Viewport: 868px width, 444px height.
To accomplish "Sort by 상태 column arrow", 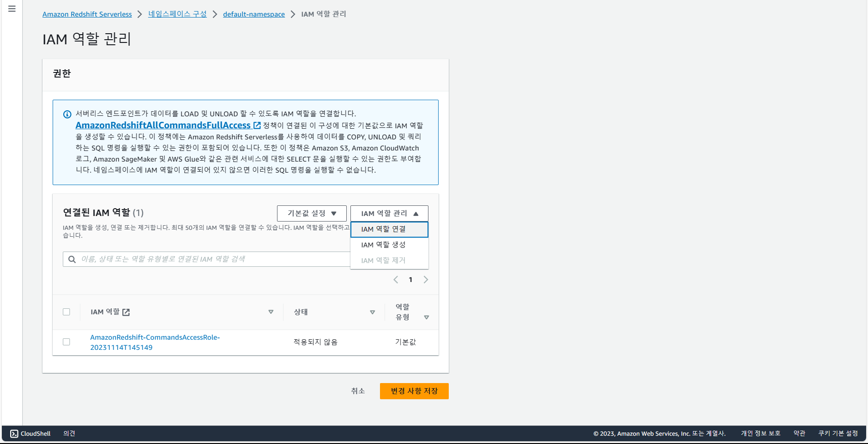I will click(373, 312).
